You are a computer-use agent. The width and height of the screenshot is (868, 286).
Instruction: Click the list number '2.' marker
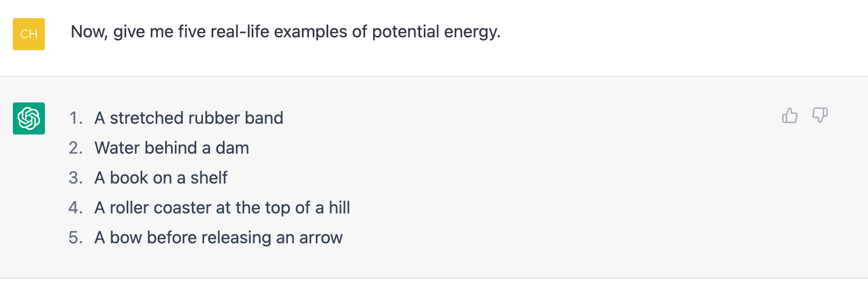point(76,148)
